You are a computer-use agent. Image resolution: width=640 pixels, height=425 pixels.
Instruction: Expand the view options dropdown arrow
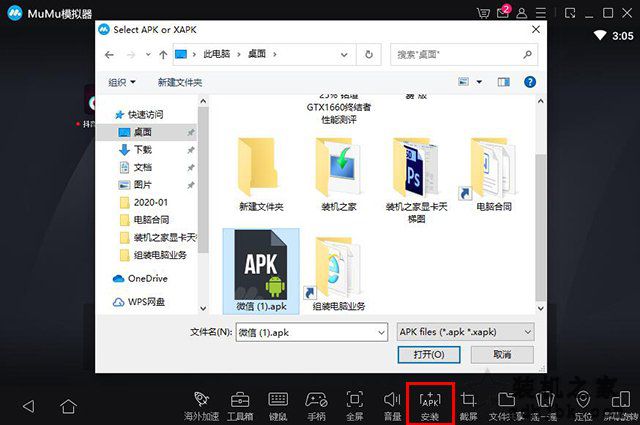click(x=479, y=82)
